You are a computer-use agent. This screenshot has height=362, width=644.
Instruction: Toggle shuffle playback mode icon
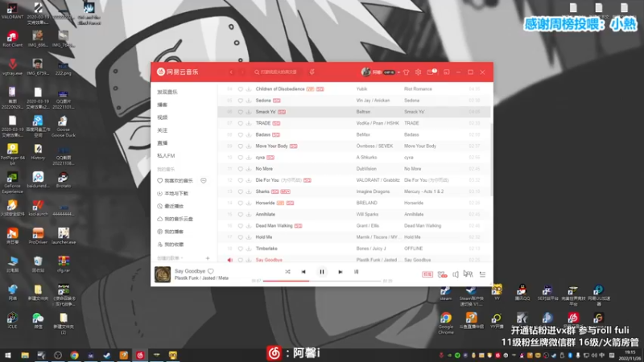pyautogui.click(x=287, y=272)
